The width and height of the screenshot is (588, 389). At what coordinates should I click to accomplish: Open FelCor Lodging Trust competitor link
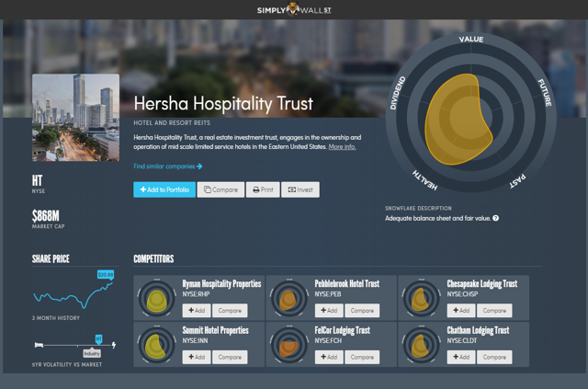[343, 330]
